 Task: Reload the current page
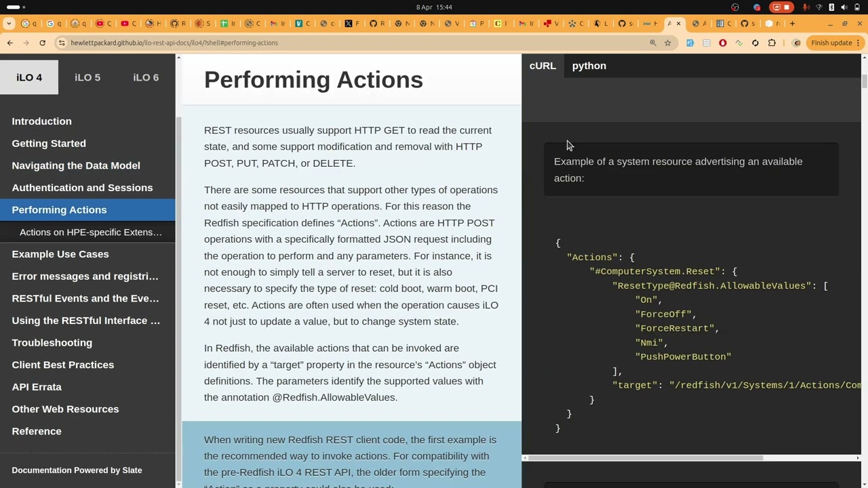coord(42,43)
